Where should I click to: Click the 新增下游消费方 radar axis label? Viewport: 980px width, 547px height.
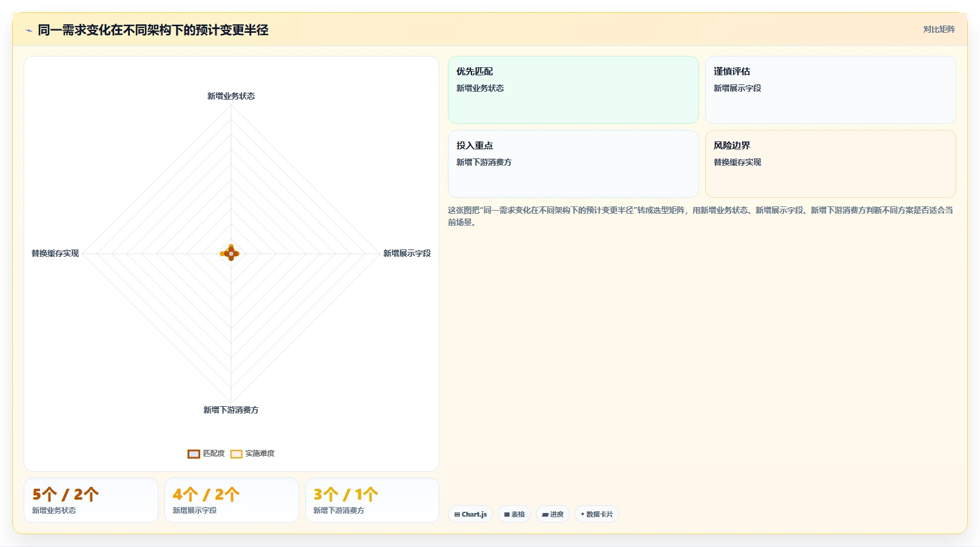231,410
